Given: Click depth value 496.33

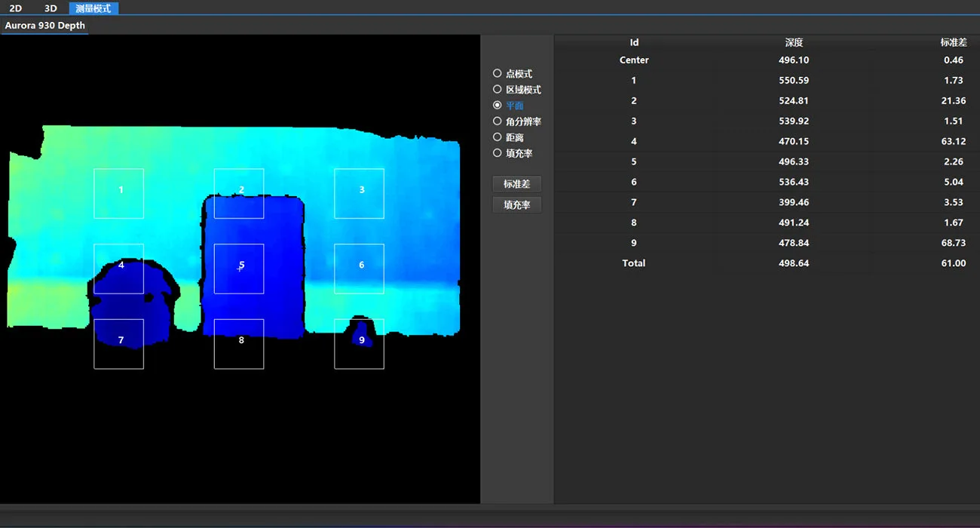Looking at the screenshot, I should coord(794,162).
